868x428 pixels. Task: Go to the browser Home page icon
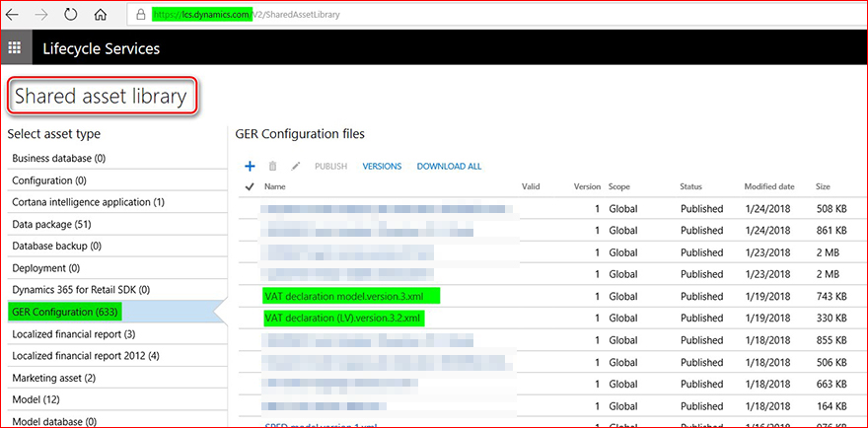coord(101,15)
